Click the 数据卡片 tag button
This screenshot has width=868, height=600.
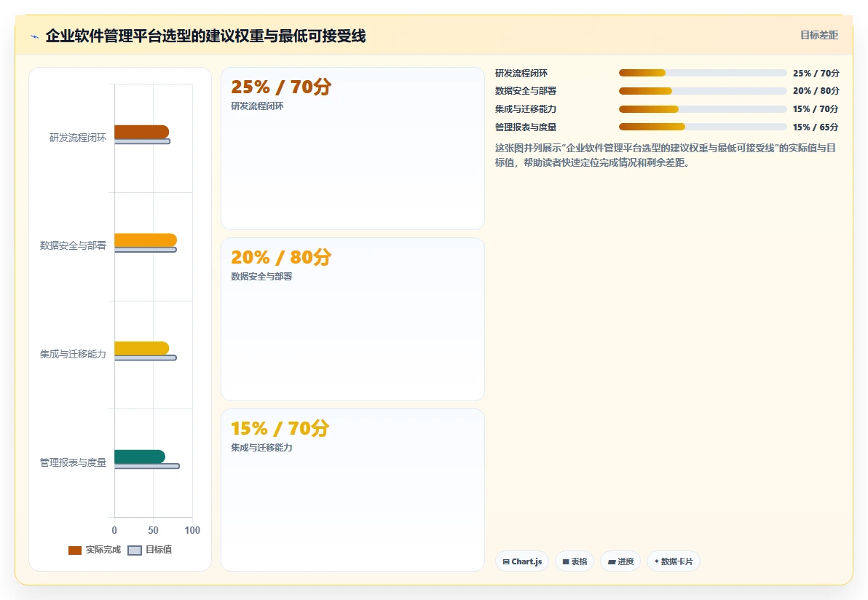tap(673, 561)
